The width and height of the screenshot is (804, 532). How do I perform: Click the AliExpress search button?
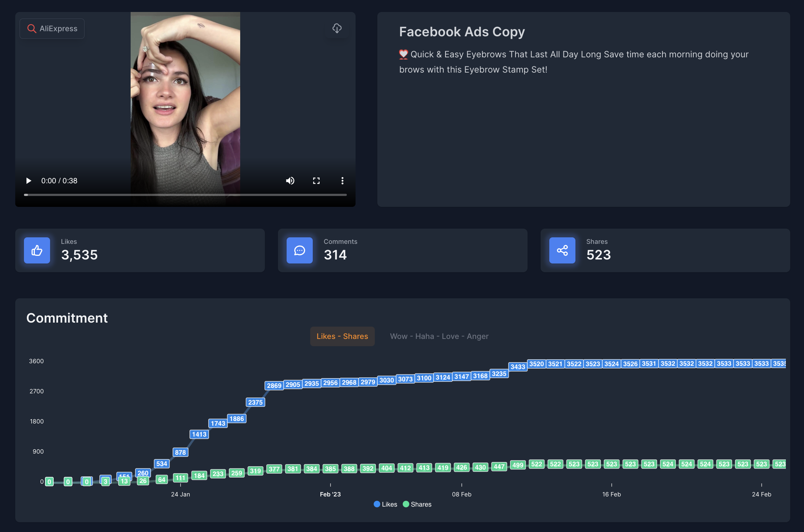click(x=52, y=29)
